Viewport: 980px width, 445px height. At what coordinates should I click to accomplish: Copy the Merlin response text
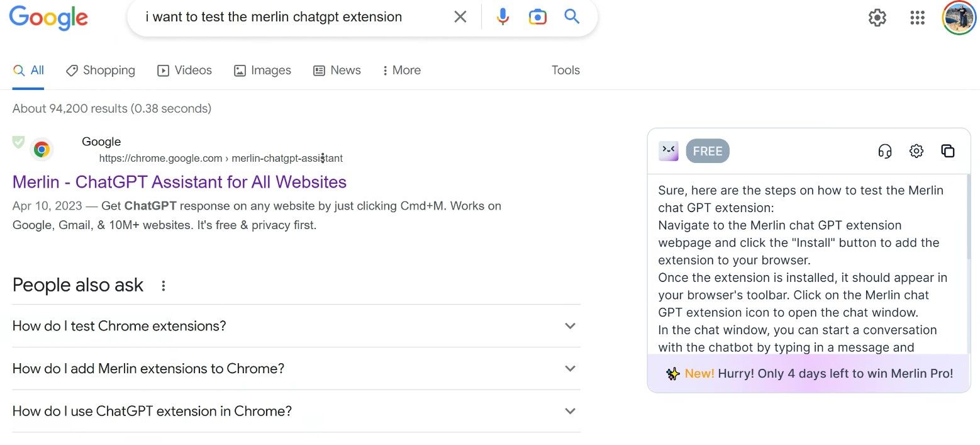click(x=948, y=151)
